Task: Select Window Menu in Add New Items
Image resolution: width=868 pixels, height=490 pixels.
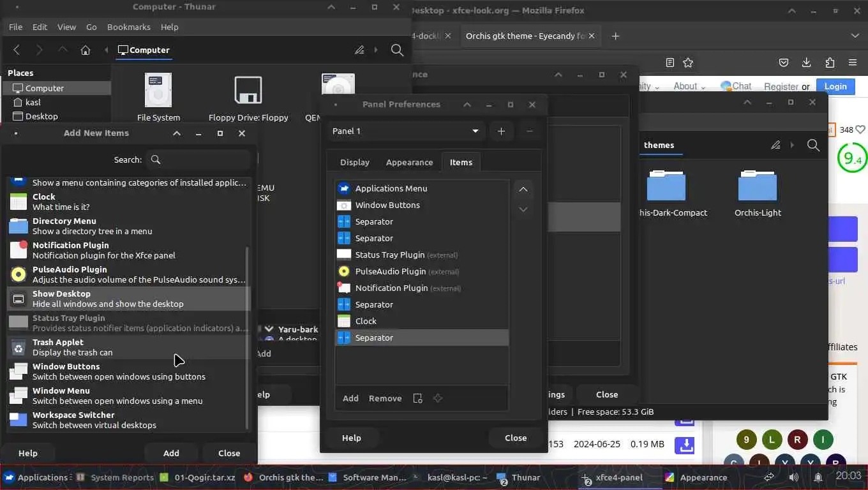Action: coord(128,396)
